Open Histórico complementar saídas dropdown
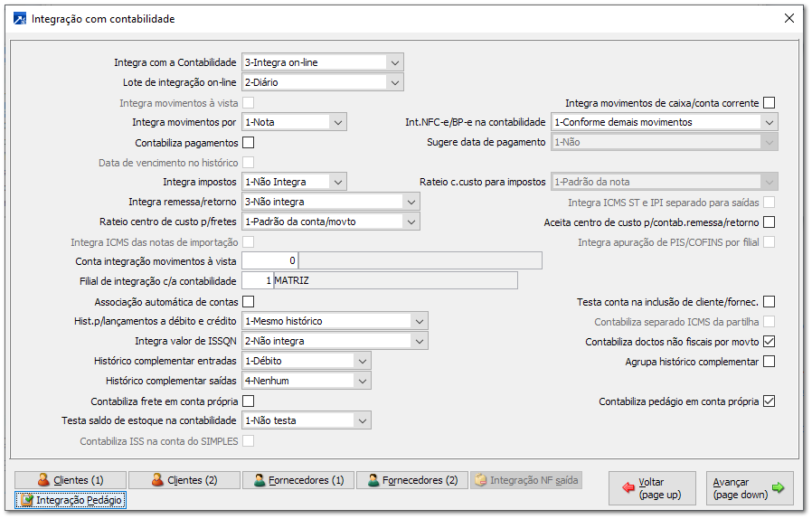Viewport: 812px width, 519px height. coord(363,381)
